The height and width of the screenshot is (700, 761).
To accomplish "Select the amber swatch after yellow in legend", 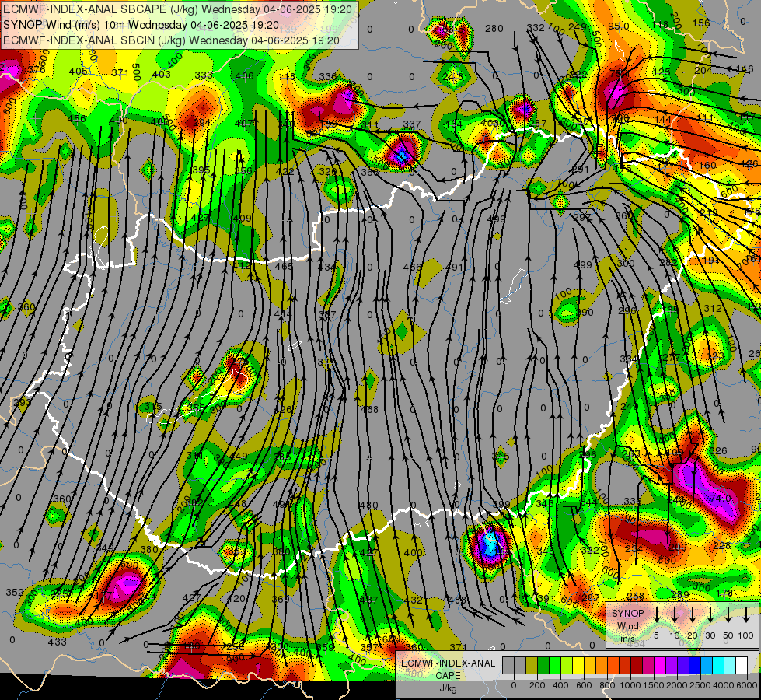I will (590, 665).
